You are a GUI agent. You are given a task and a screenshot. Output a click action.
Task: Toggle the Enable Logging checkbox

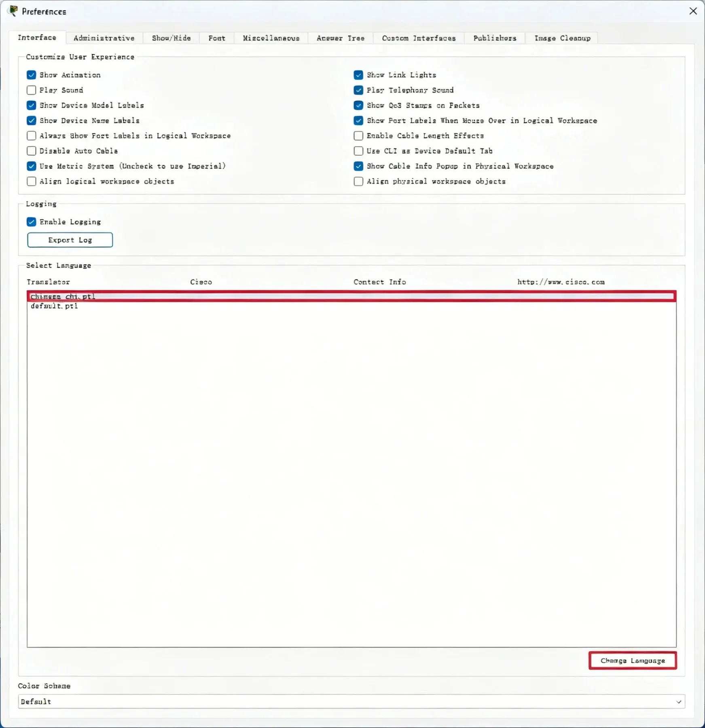[x=31, y=222]
